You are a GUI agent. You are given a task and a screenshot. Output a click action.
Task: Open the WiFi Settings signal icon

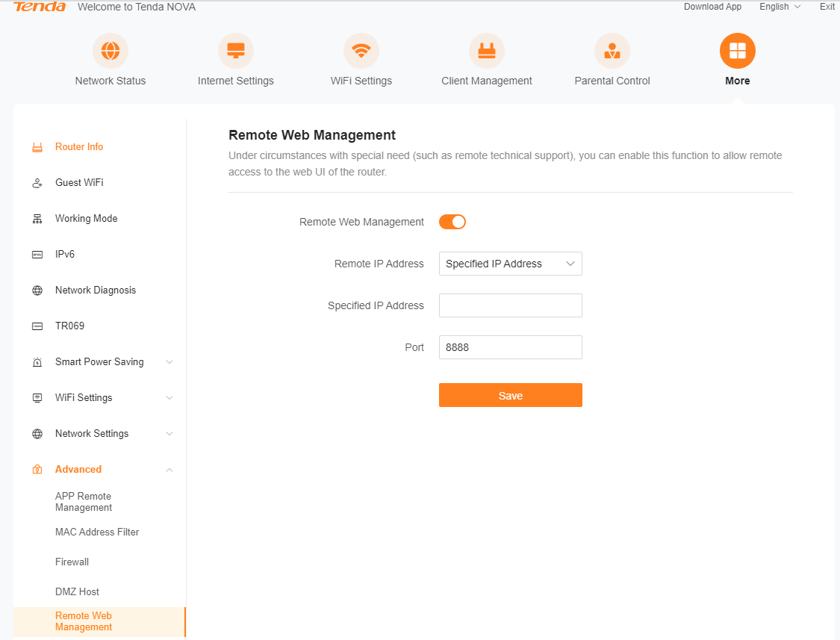361,51
